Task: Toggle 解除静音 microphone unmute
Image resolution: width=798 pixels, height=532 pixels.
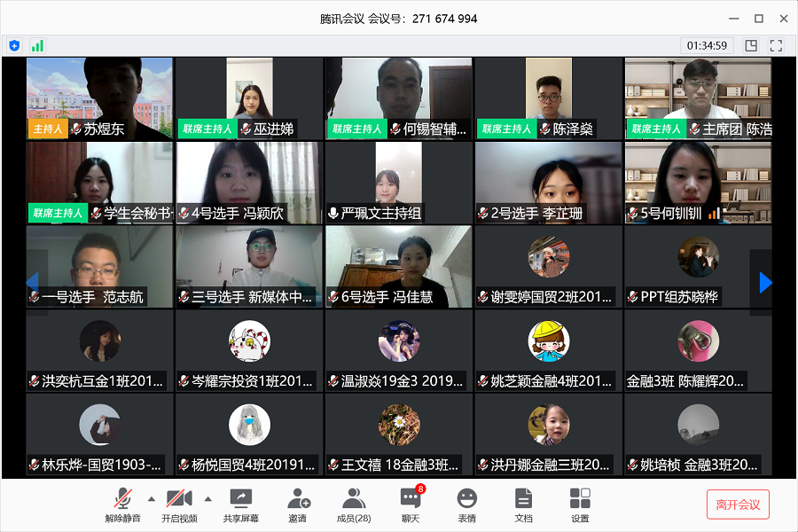Action: pos(122,499)
